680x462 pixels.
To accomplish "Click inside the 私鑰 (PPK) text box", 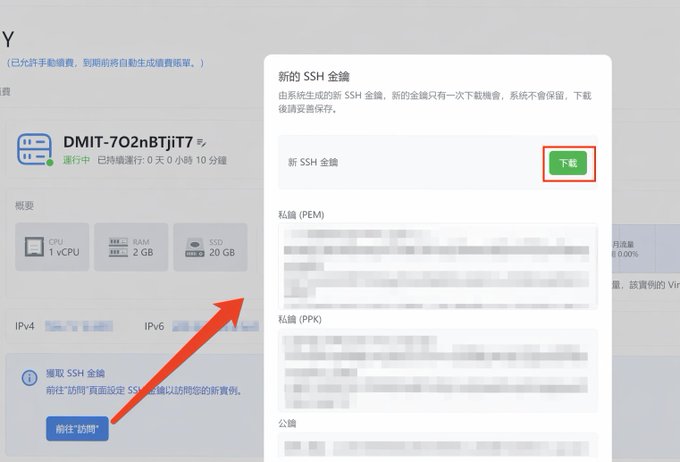I will (438, 370).
